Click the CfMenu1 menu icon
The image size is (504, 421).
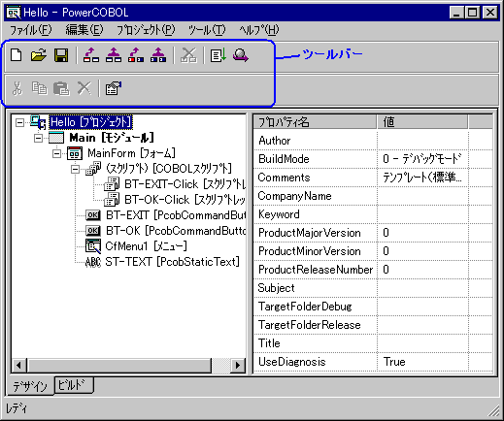click(93, 246)
